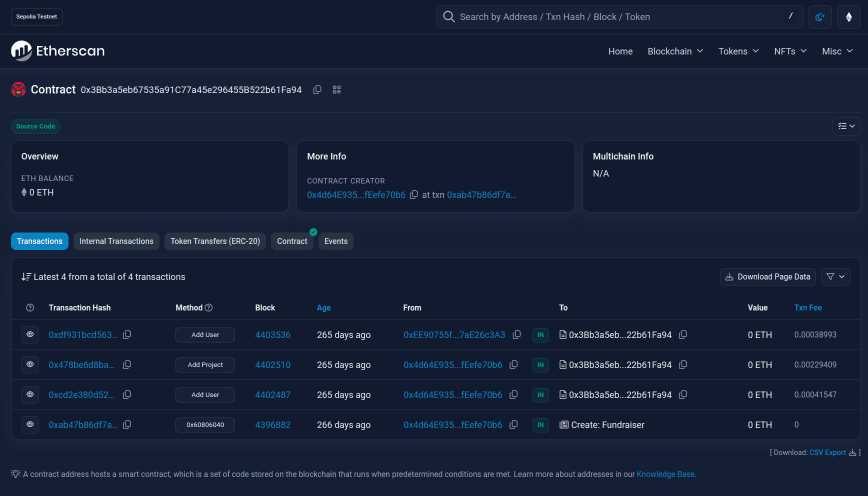
Task: Copy the contract address using copy icon
Action: click(x=317, y=89)
